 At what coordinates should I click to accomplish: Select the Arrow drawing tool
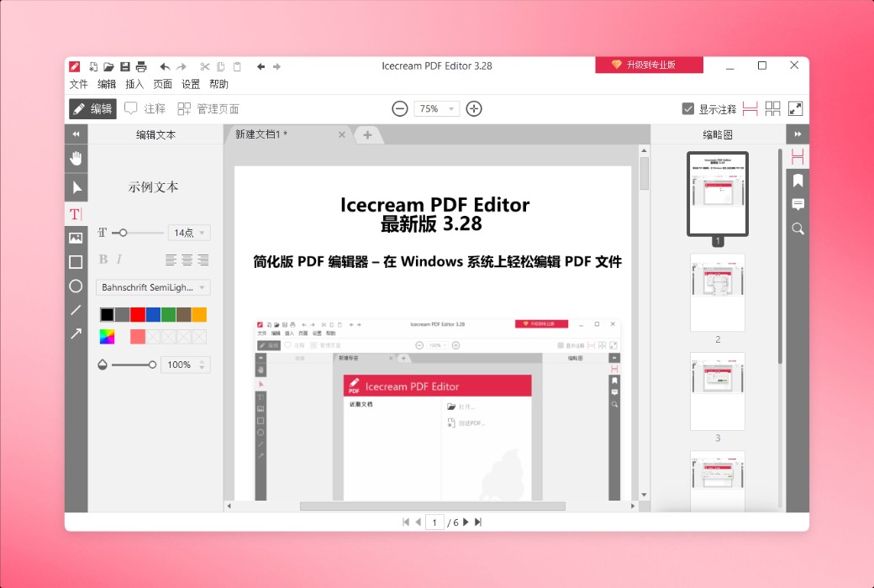click(x=76, y=333)
